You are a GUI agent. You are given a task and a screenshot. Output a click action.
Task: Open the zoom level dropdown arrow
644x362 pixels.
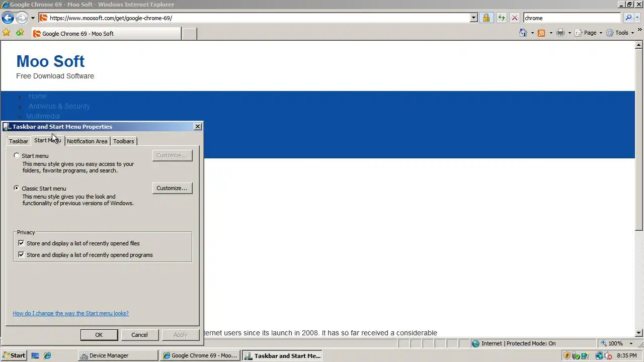pos(631,343)
